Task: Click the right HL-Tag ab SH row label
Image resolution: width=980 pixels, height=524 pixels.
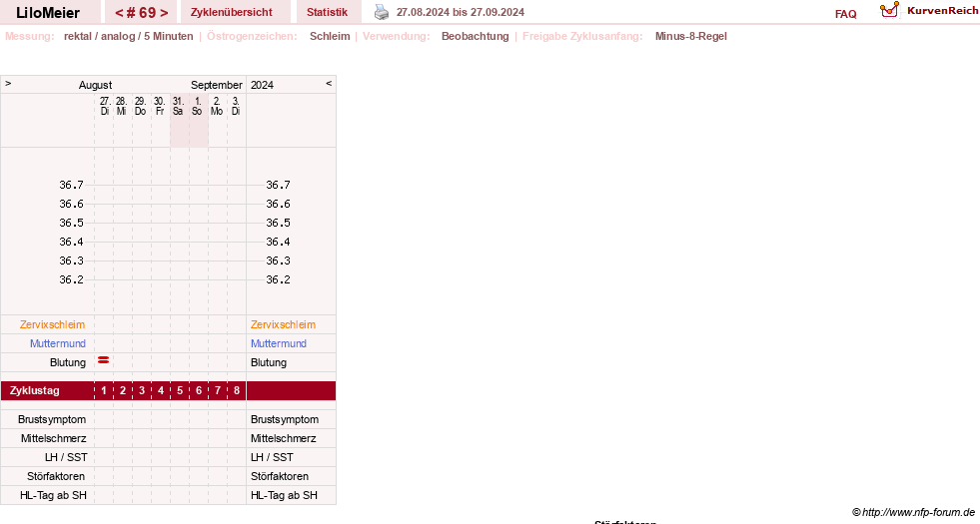Action: coord(284,495)
